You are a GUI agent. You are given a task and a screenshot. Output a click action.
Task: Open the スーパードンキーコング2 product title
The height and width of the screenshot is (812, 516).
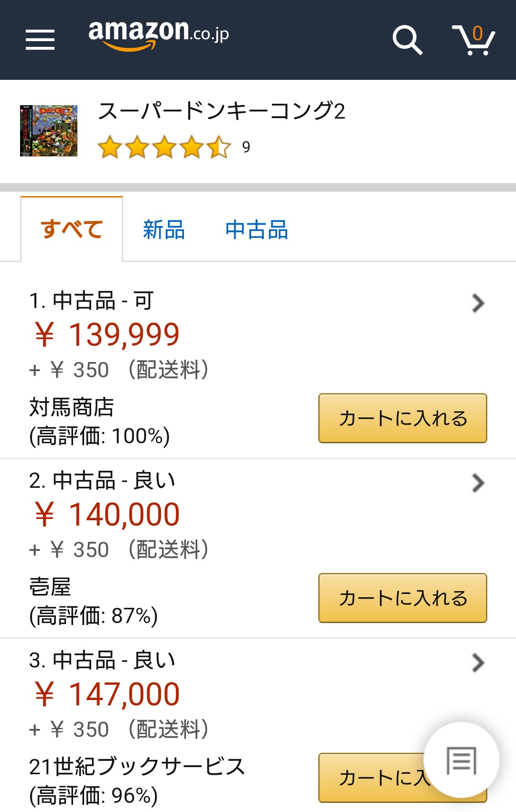coord(221,111)
